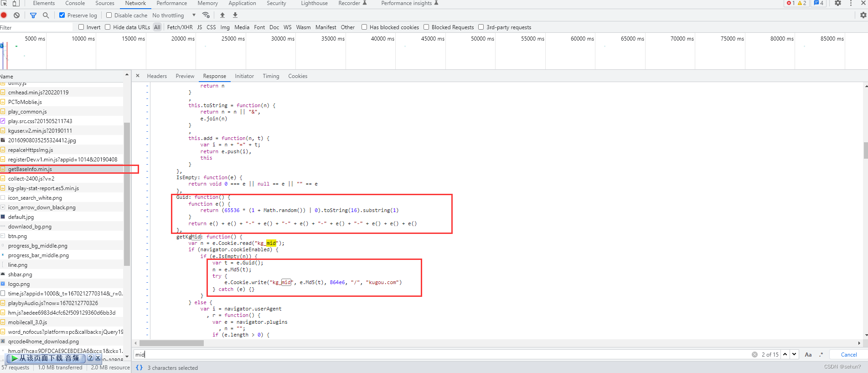Screen dimensions: 868x373
Task: Open network search with magnifier icon
Action: (x=46, y=15)
